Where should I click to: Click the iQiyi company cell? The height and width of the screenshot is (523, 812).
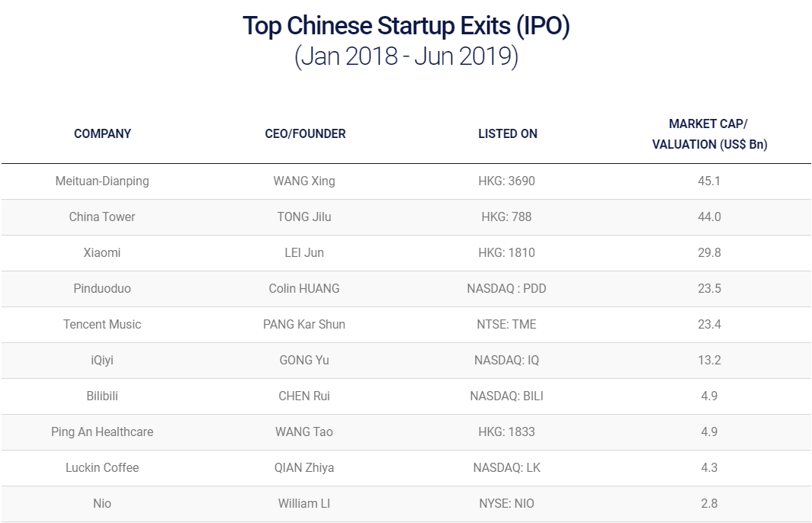[102, 361]
